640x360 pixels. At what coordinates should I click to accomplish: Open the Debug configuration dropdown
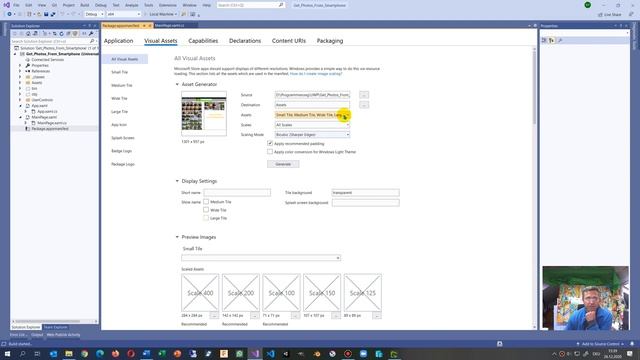click(x=94, y=14)
